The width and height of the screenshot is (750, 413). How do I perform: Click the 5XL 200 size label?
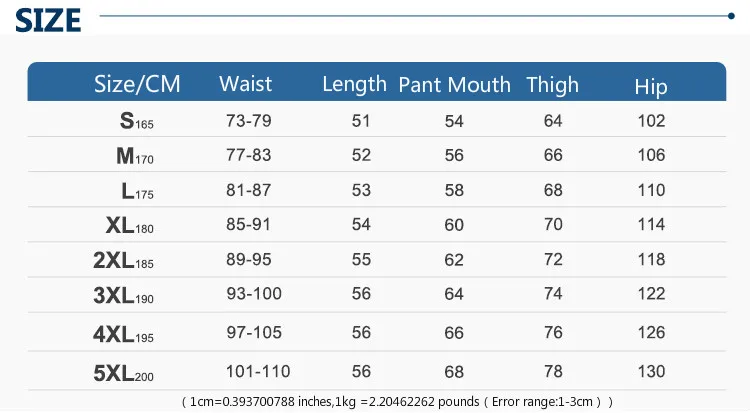click(x=123, y=373)
